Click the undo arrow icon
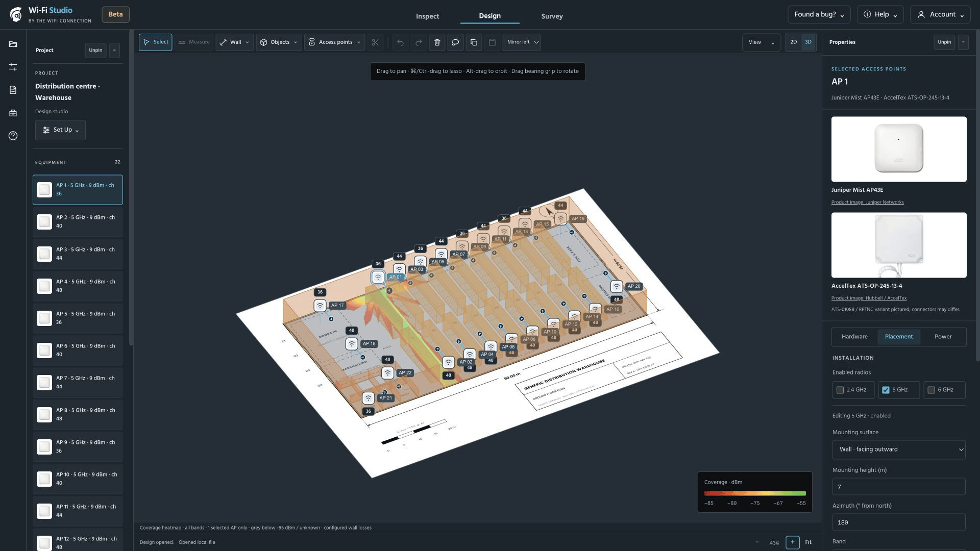 400,42
